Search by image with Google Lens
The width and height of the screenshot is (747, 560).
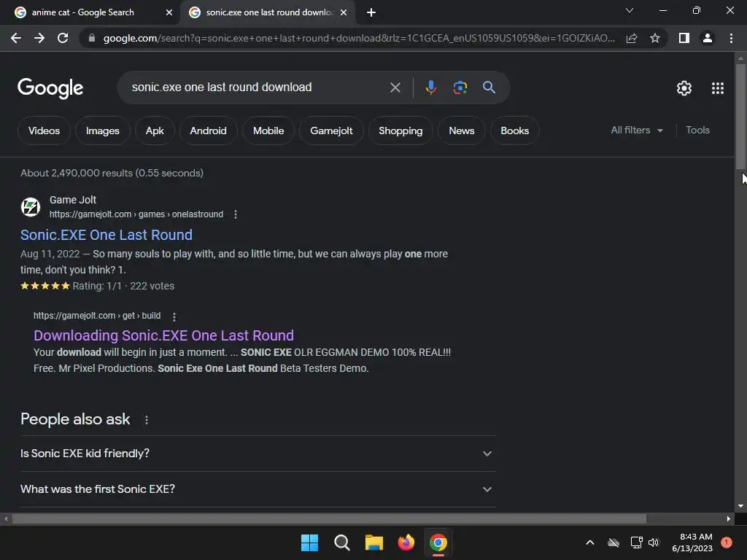(460, 87)
